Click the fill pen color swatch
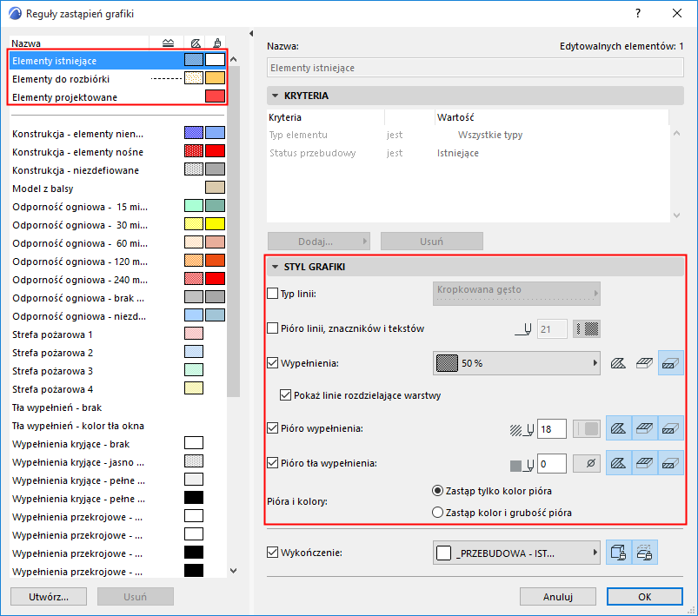The width and height of the screenshot is (698, 616). click(587, 429)
